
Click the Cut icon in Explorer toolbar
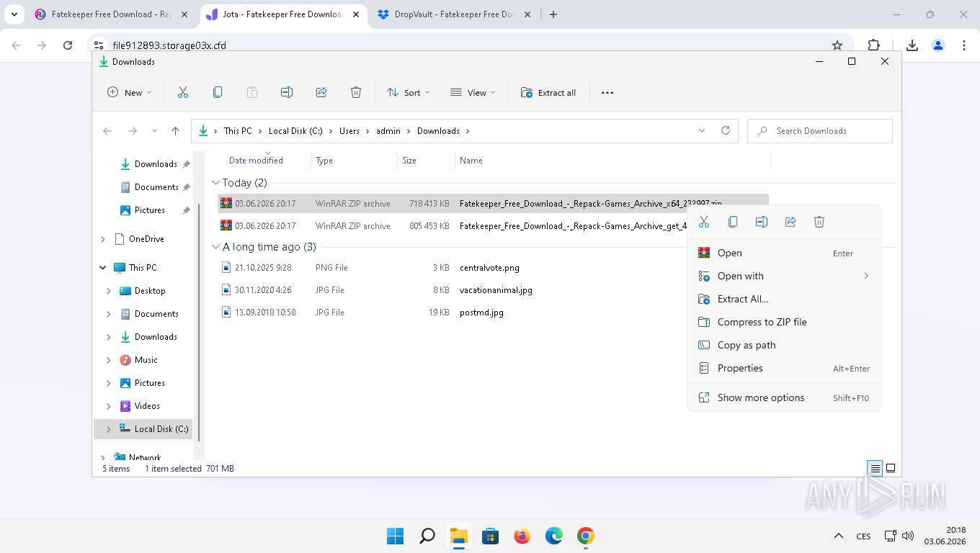(x=183, y=92)
